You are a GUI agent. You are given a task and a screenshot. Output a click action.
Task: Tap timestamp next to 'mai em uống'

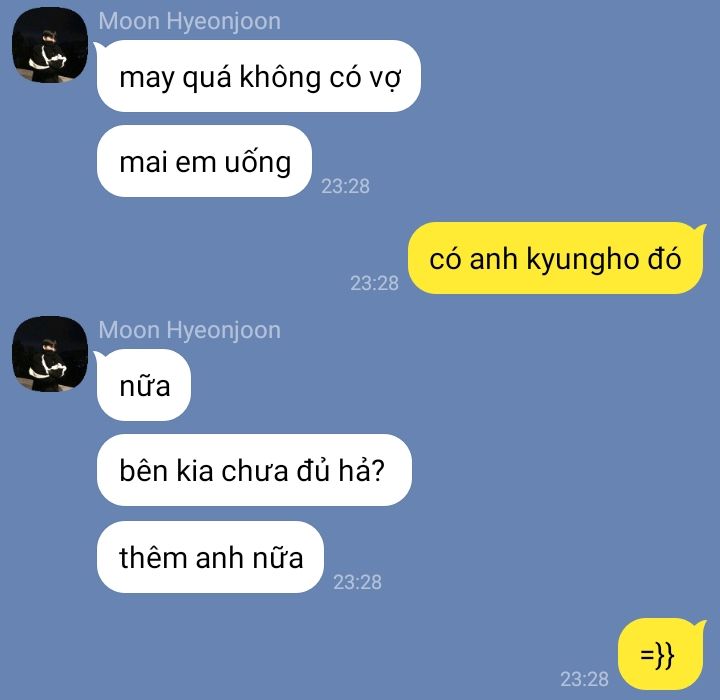[x=345, y=186]
